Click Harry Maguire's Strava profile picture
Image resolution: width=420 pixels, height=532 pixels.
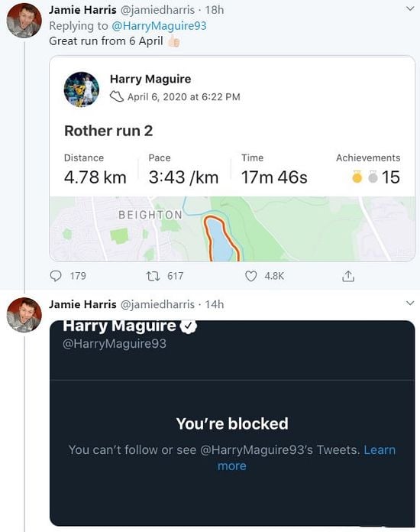(x=82, y=89)
